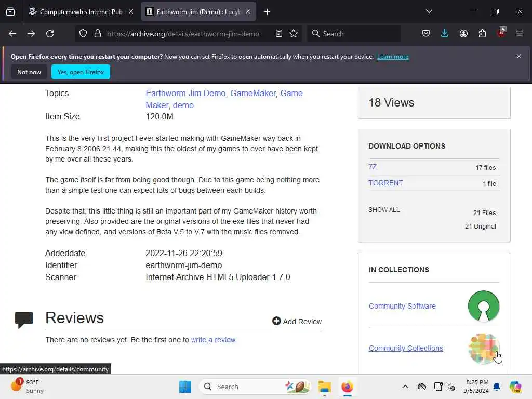Click the Community Collections colorful thumbnail

pyautogui.click(x=484, y=349)
